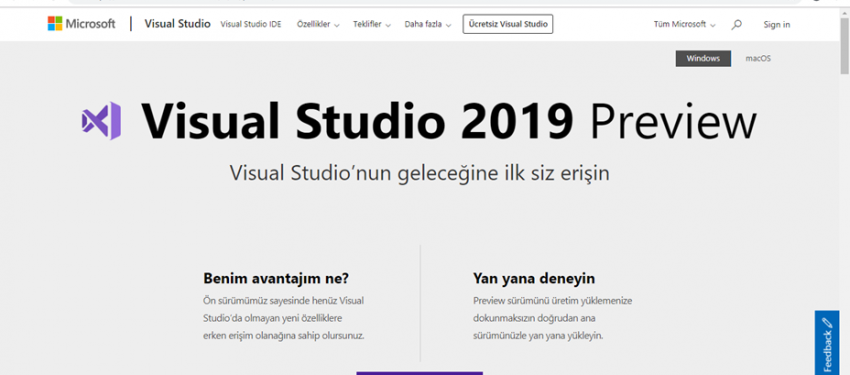Screen dimensions: 850x375
Task: Click the Microsoft logo
Action: tap(81, 24)
